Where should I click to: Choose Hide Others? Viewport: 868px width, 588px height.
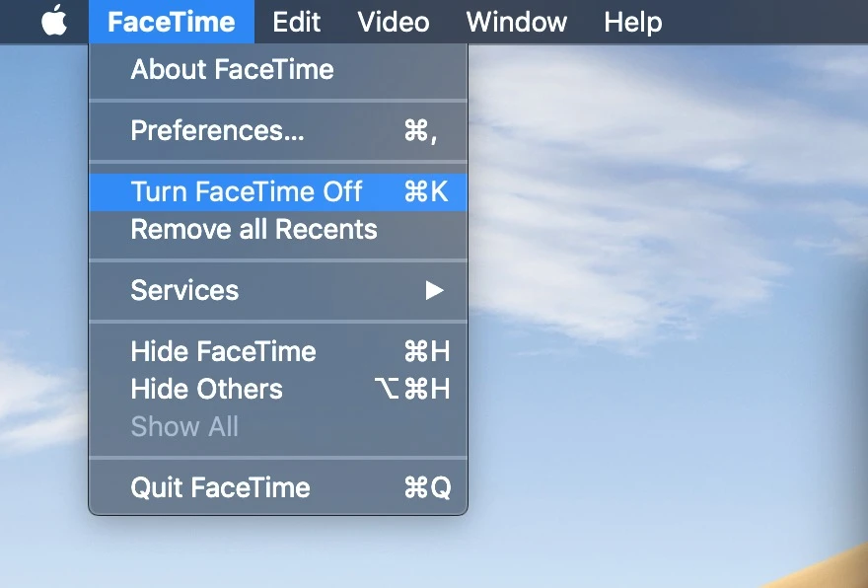(206, 390)
